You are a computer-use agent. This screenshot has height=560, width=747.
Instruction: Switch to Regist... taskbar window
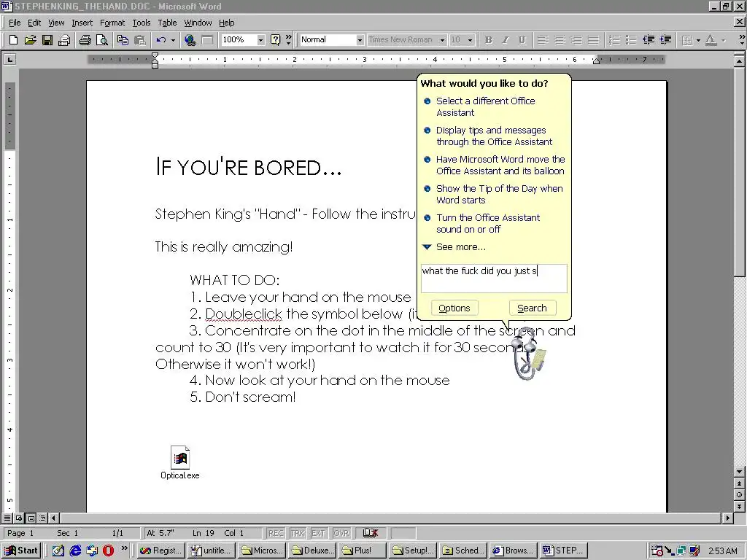coord(161,551)
